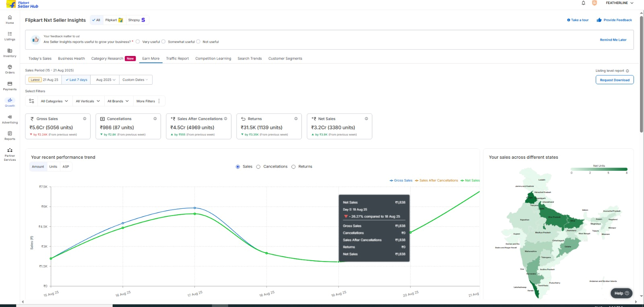Click the Sales After Cancellations info icon

225,119
